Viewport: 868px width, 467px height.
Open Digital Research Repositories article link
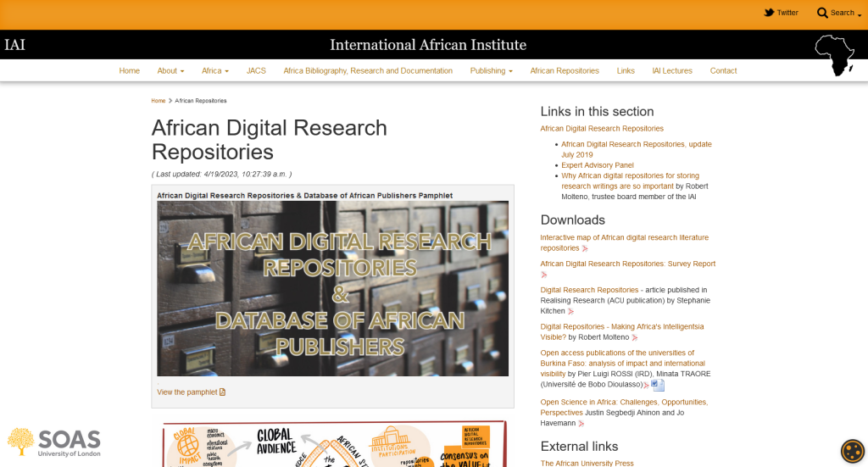pyautogui.click(x=589, y=290)
